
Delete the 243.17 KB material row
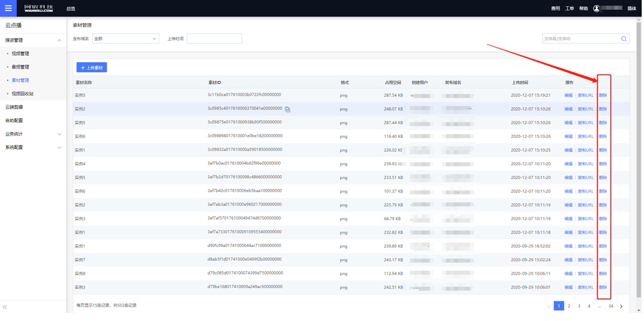tap(602, 260)
